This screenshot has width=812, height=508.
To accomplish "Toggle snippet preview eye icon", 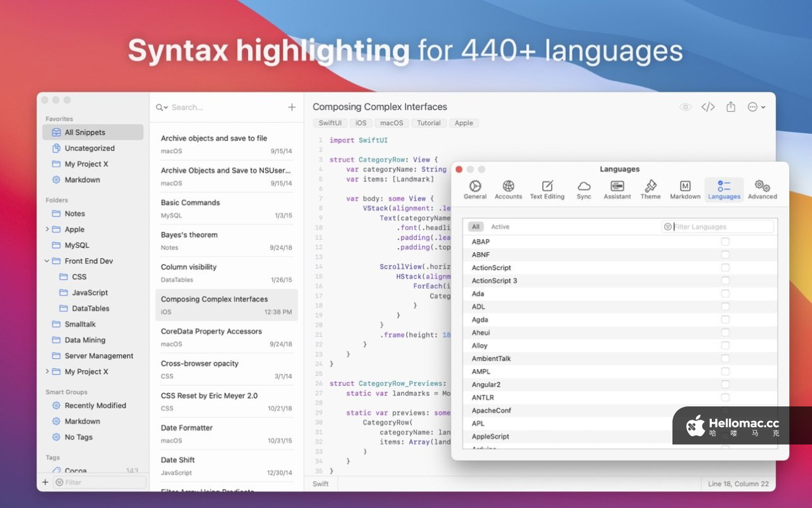I will (x=685, y=107).
